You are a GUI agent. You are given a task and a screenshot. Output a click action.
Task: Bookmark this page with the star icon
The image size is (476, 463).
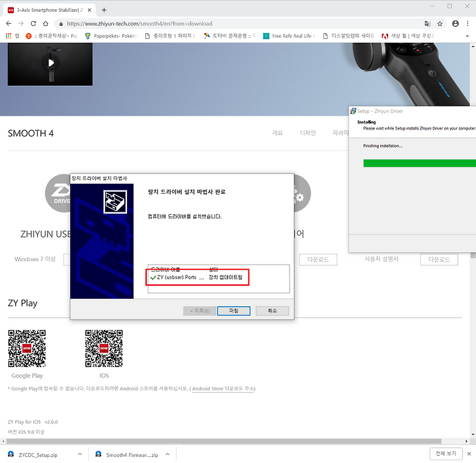click(440, 24)
